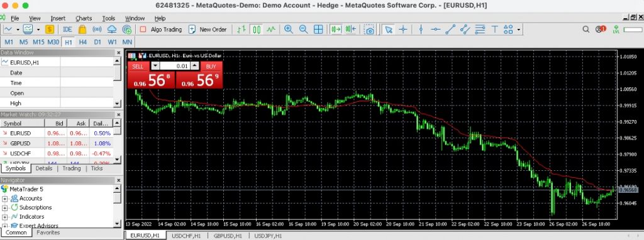Zoom out on the chart

pos(303,29)
